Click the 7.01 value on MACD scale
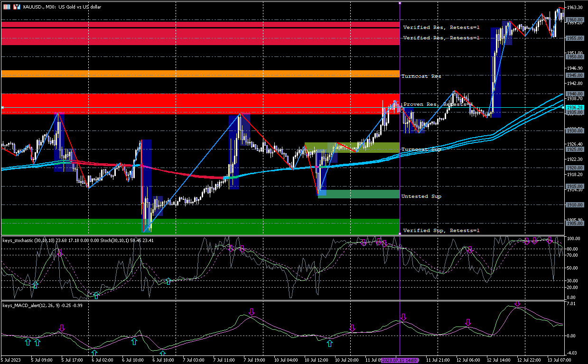Screen dimensions: 588x364 [x=571, y=304]
